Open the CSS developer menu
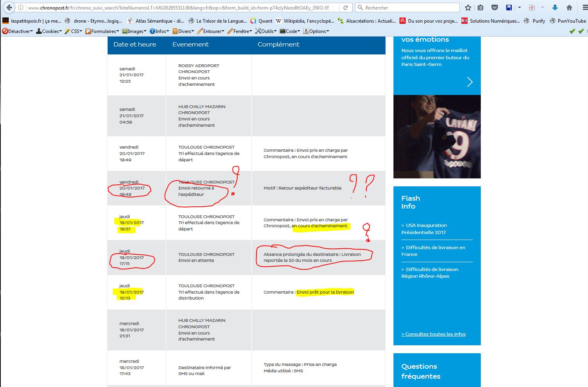 tap(73, 31)
